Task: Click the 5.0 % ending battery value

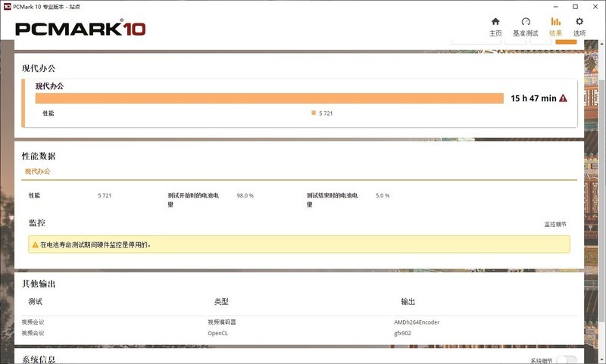Action: pyautogui.click(x=383, y=196)
